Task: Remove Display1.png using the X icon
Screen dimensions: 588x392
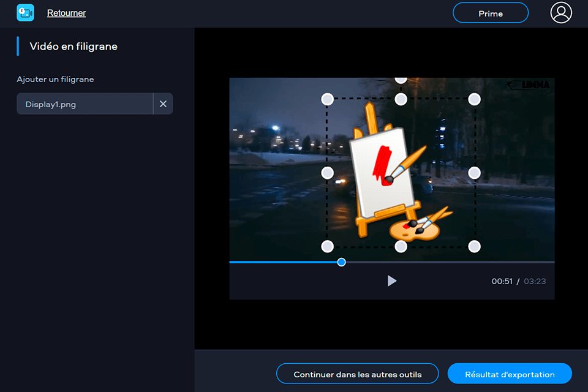Action: pos(163,104)
